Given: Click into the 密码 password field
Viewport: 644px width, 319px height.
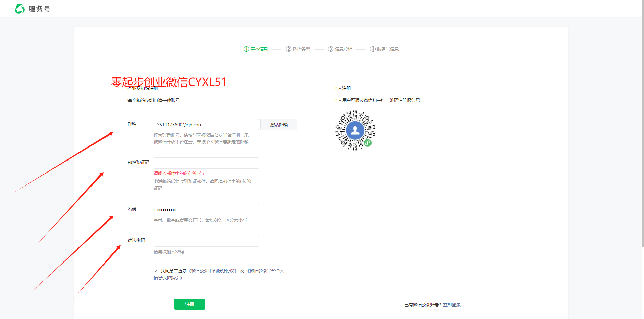Looking at the screenshot, I should pos(206,209).
